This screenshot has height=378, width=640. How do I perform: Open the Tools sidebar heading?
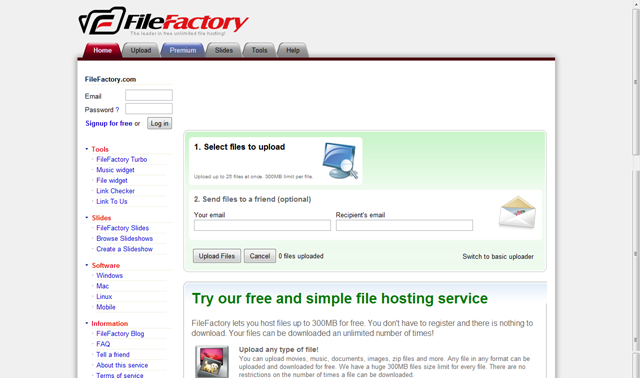(100, 149)
